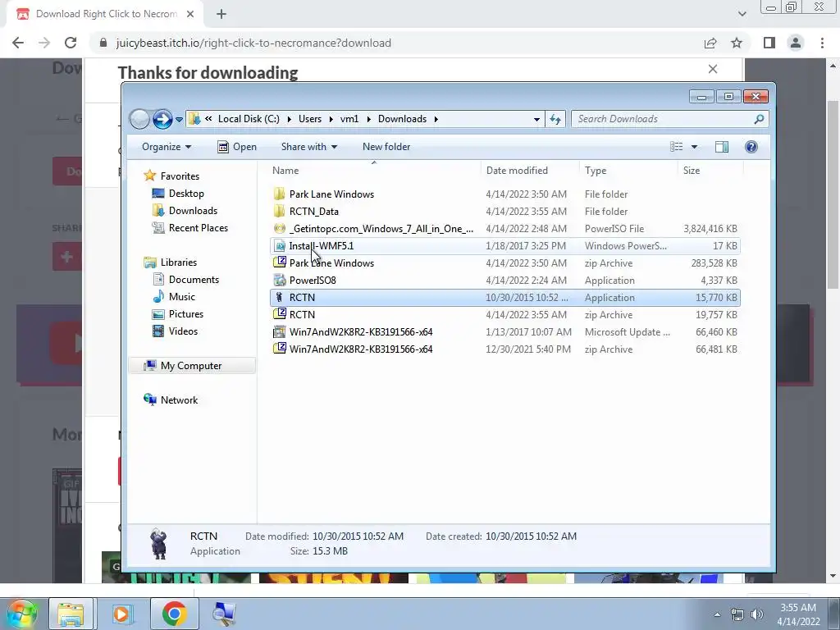
Task: Open address bar previous locations dropdown
Action: (x=536, y=120)
